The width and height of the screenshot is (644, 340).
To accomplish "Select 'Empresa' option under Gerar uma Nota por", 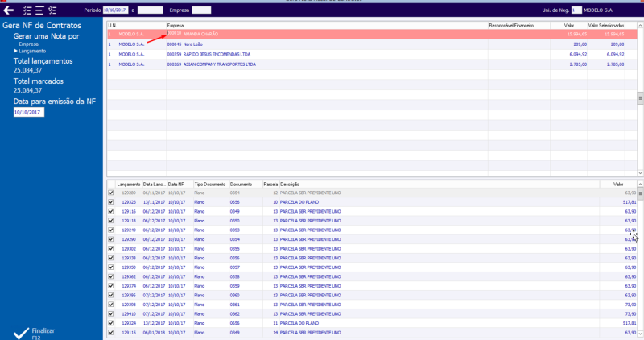I will click(28, 44).
